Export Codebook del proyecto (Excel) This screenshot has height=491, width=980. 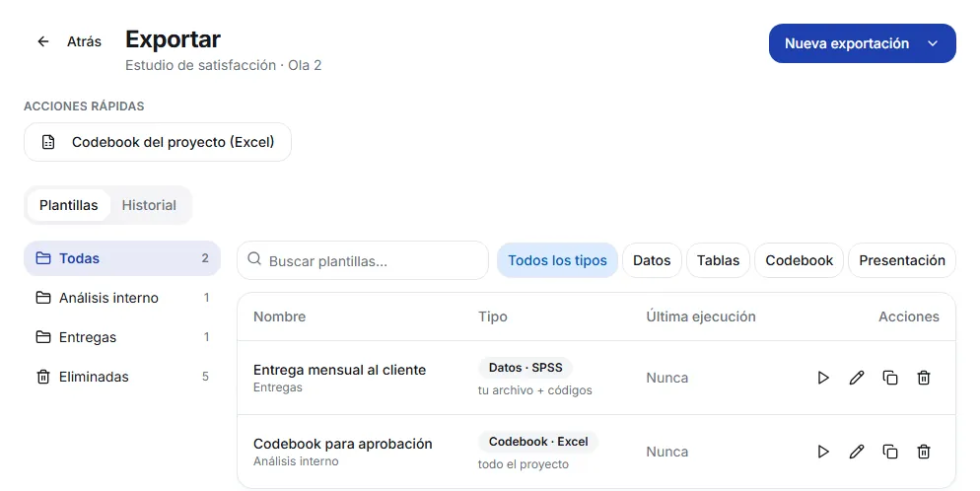coord(158,142)
